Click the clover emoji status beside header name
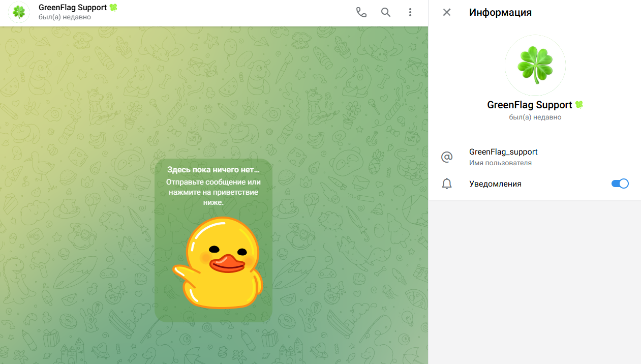Image resolution: width=641 pixels, height=364 pixels. pyautogui.click(x=113, y=8)
